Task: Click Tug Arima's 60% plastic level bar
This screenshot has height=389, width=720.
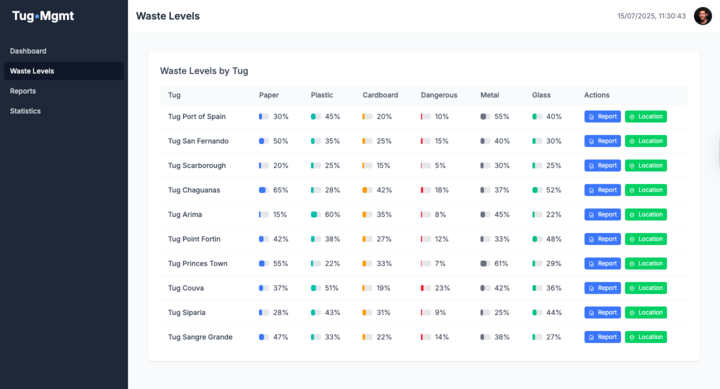Action: tap(315, 214)
